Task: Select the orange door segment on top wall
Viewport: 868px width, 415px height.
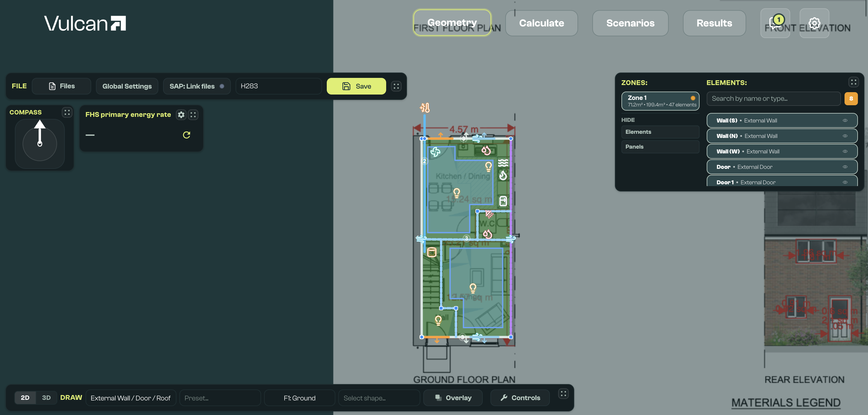Action: pyautogui.click(x=440, y=138)
